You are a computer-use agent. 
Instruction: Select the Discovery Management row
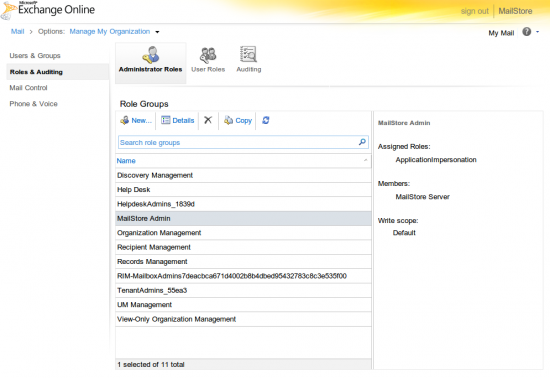pyautogui.click(x=243, y=175)
